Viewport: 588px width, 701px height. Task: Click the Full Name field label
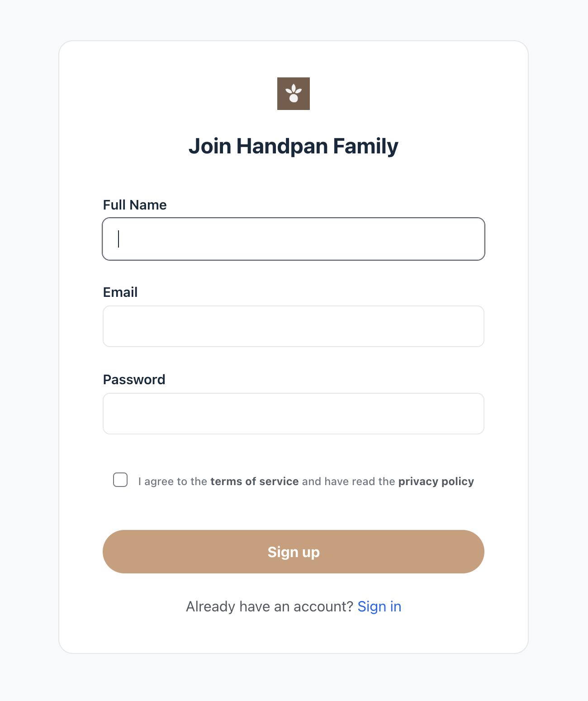click(x=135, y=205)
